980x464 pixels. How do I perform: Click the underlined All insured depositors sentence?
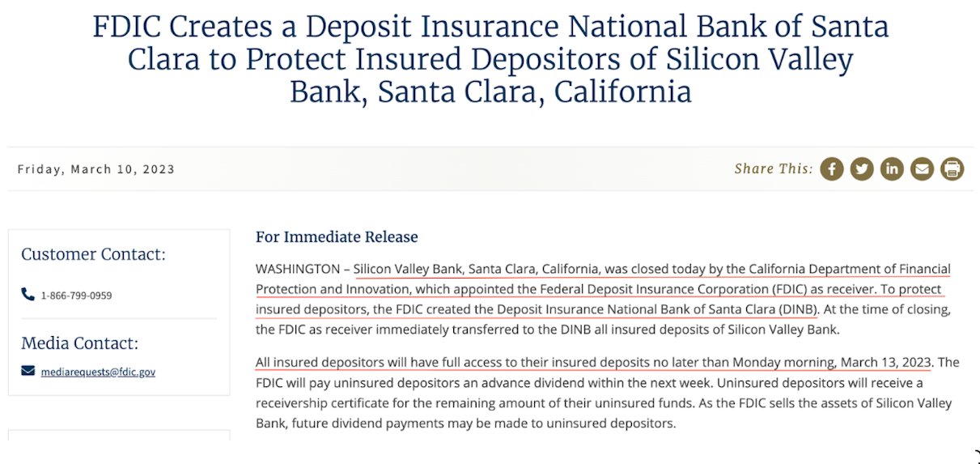[x=594, y=362]
